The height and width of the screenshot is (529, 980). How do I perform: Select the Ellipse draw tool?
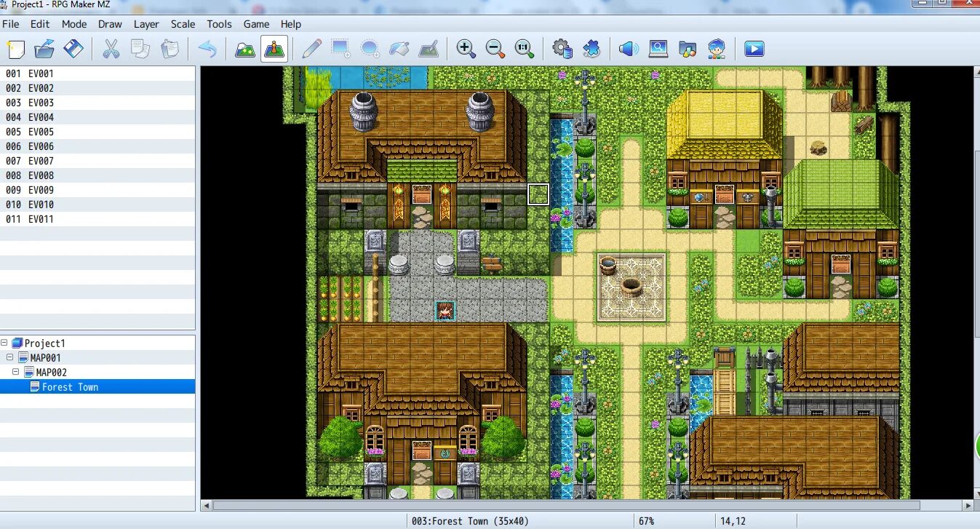click(x=370, y=49)
